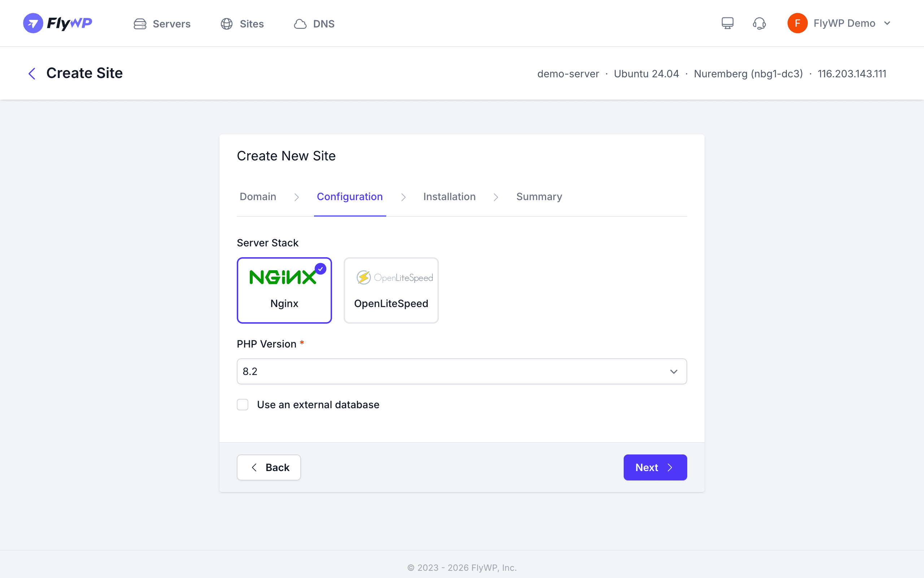Go to the Installation step tab

(449, 197)
